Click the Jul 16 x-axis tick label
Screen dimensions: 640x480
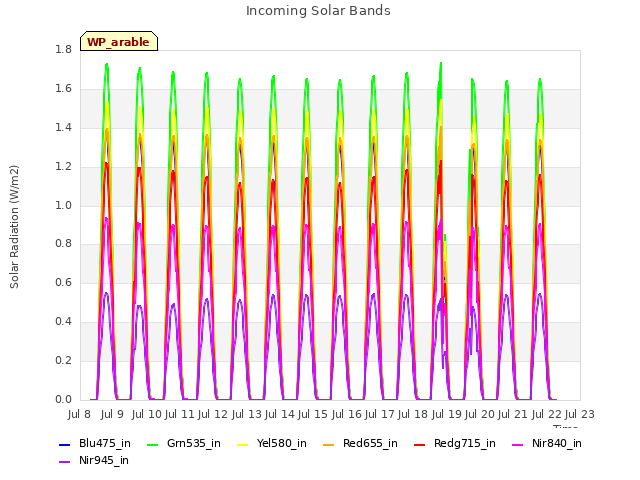point(346,414)
